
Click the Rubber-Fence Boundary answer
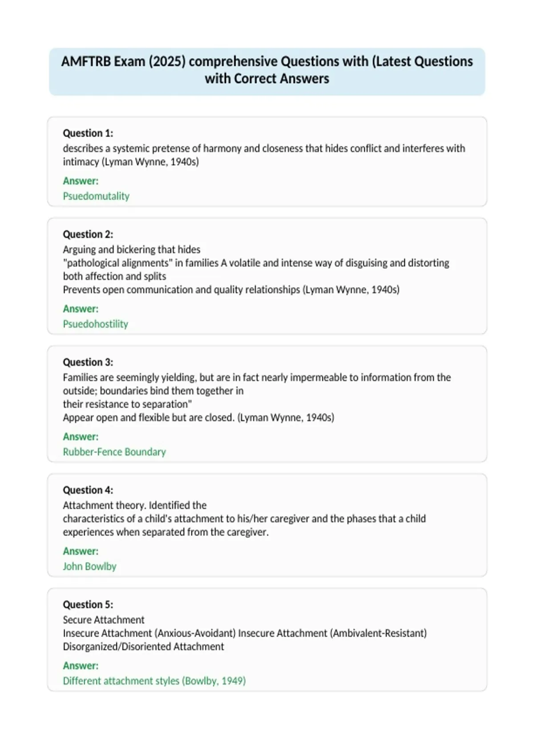point(114,452)
